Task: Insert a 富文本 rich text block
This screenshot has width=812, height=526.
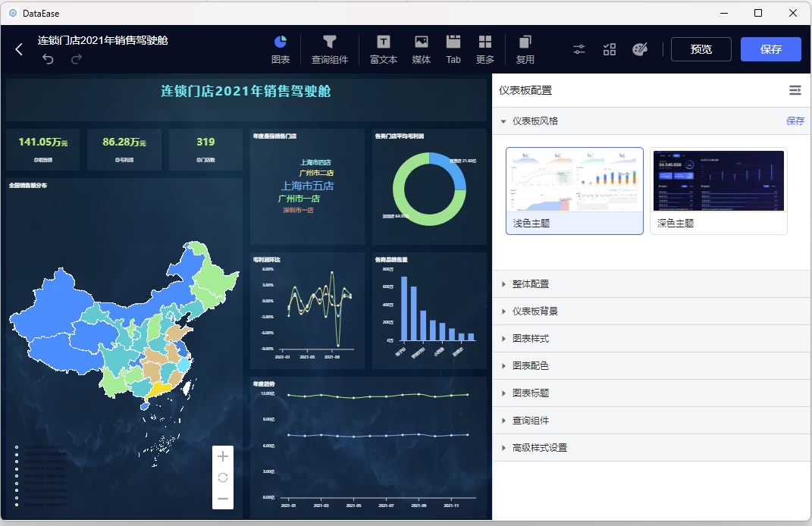Action: (384, 49)
